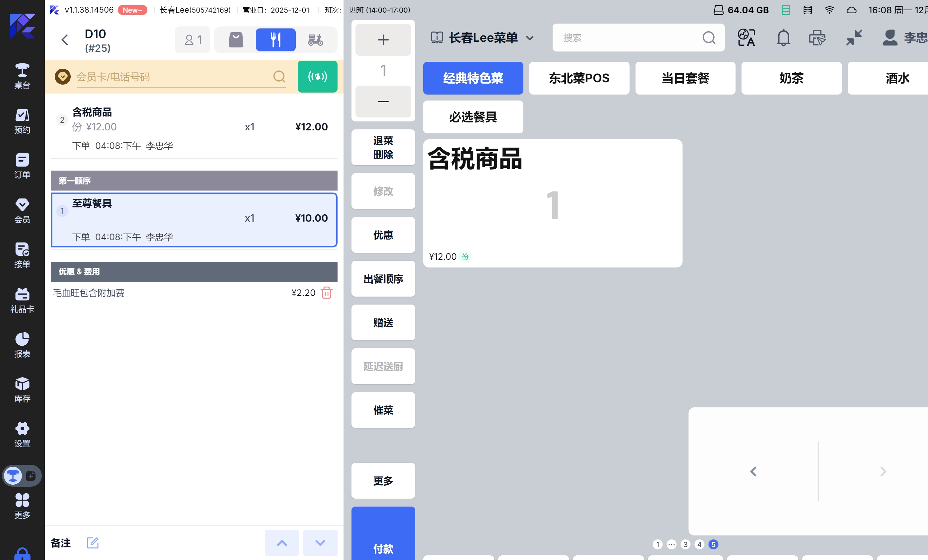The width and height of the screenshot is (928, 560).
Task: Click the 退菜删除 button
Action: click(383, 147)
